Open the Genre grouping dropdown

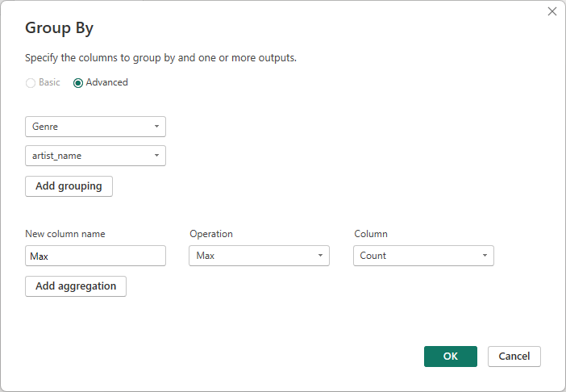tap(95, 127)
